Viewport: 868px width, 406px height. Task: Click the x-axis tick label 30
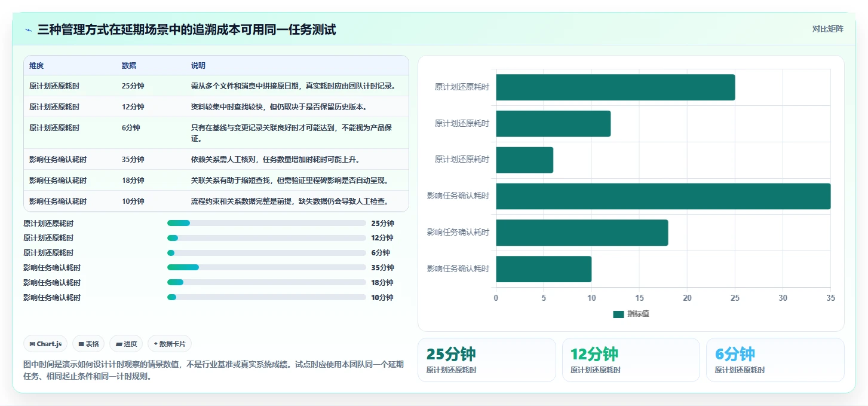(x=783, y=298)
